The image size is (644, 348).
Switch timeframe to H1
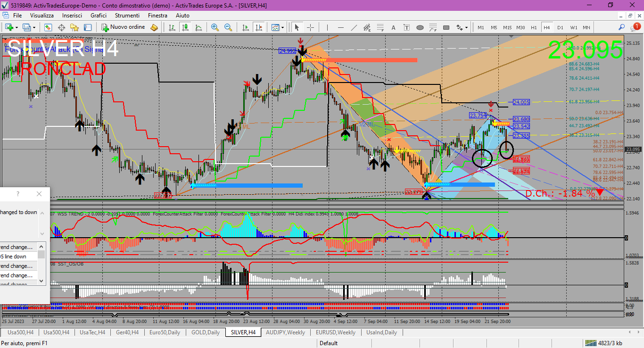(x=534, y=27)
